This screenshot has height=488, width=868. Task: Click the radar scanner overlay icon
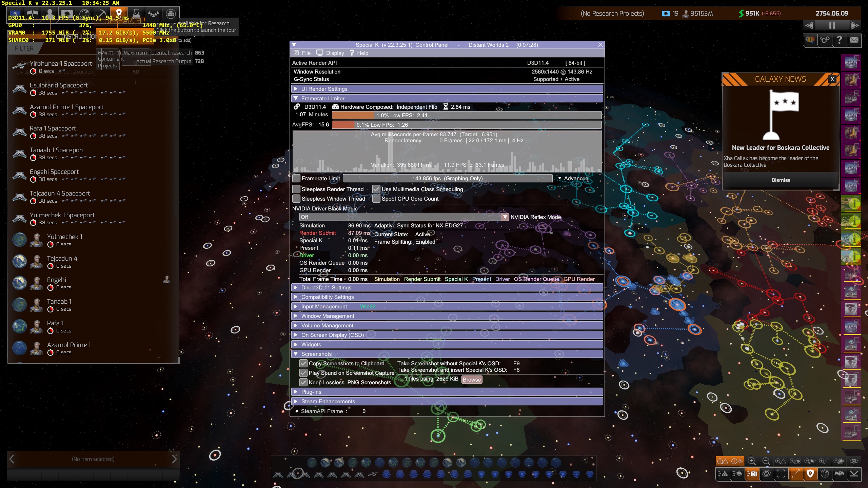point(825,473)
